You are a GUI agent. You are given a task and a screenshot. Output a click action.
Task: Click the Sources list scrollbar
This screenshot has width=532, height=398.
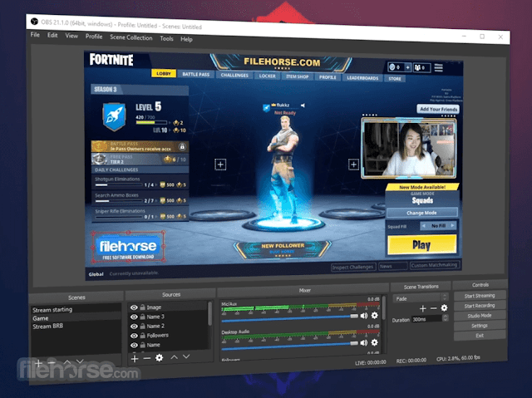210,313
